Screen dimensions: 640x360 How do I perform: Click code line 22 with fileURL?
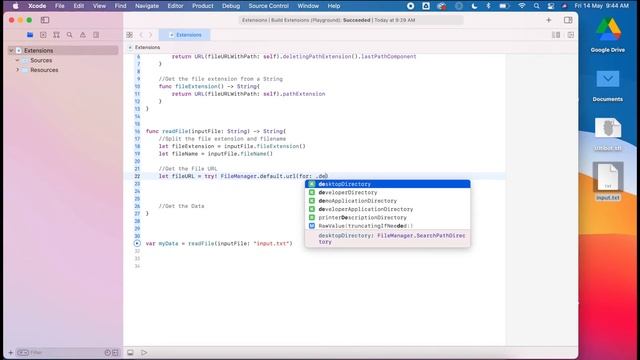pyautogui.click(x=243, y=176)
